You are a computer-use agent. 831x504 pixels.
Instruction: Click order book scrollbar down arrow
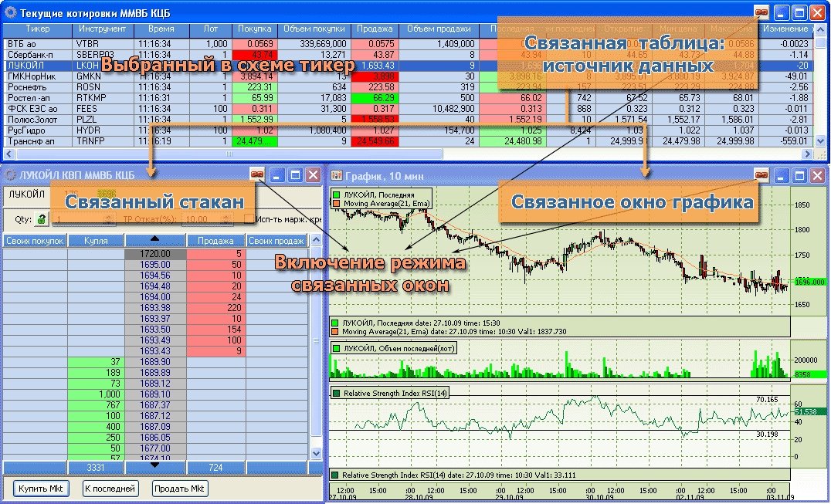[x=316, y=453]
